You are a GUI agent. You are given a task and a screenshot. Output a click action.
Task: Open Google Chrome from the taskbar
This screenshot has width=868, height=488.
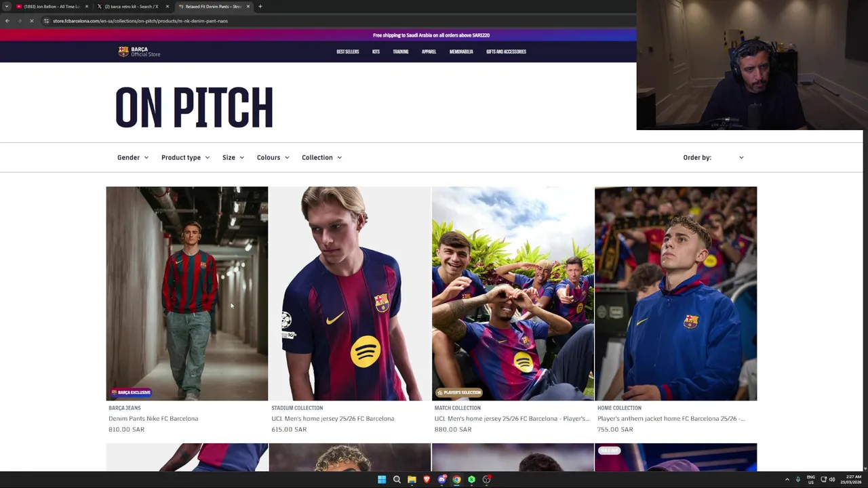tap(456, 480)
